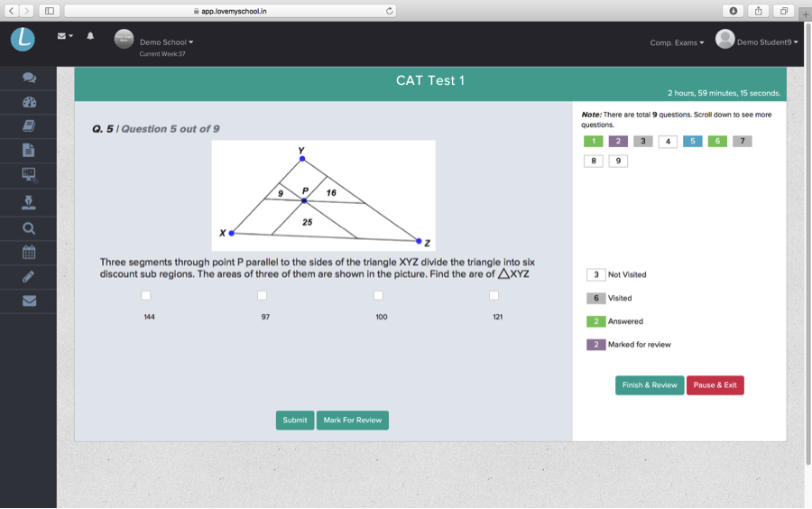Click the Current Week:37 text
Viewport: 812px width, 509px height.
[162, 54]
